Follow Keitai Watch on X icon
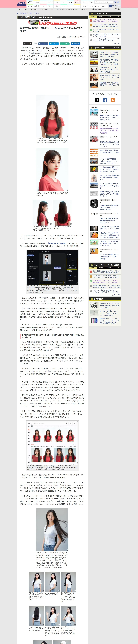 coord(97,100)
